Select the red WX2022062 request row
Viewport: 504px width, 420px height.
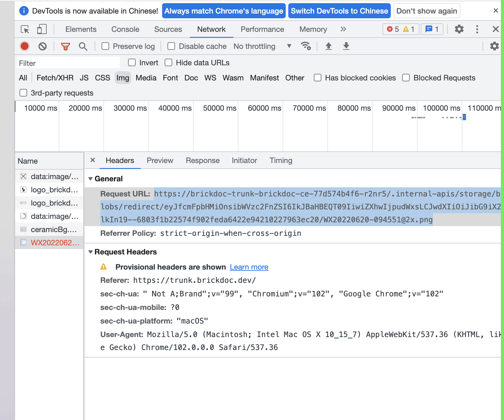[x=49, y=242]
